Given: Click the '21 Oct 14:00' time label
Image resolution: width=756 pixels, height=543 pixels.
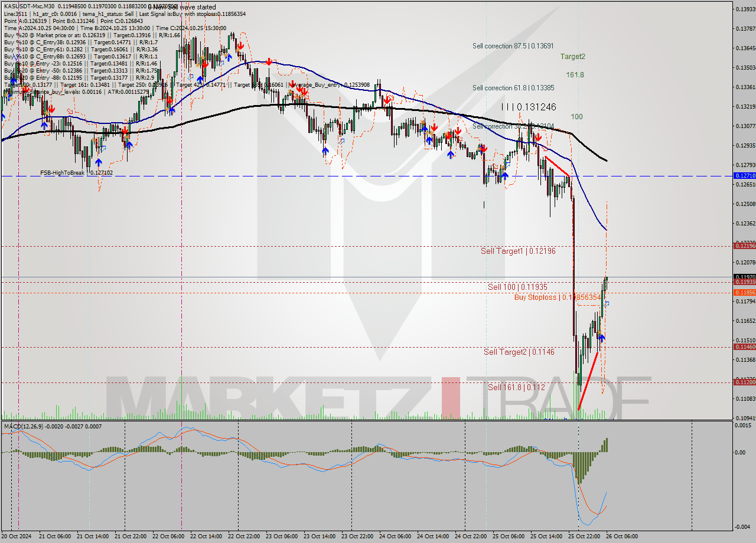Looking at the screenshot, I should point(92,537).
